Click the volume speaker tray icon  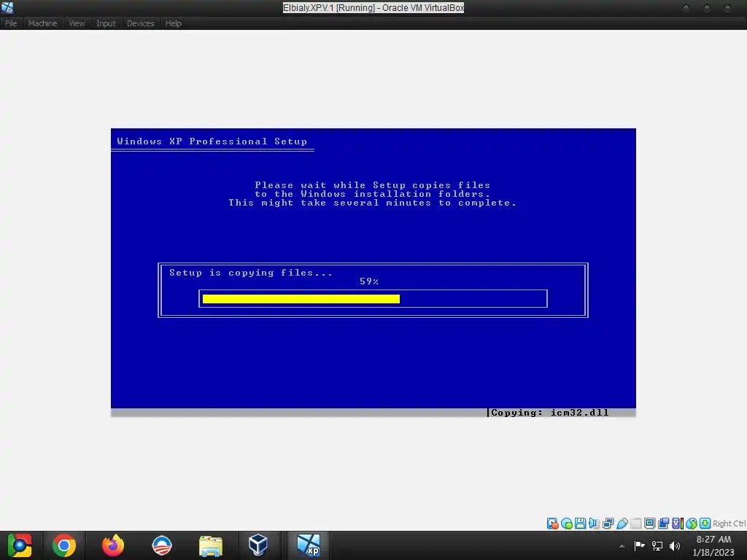[675, 545]
